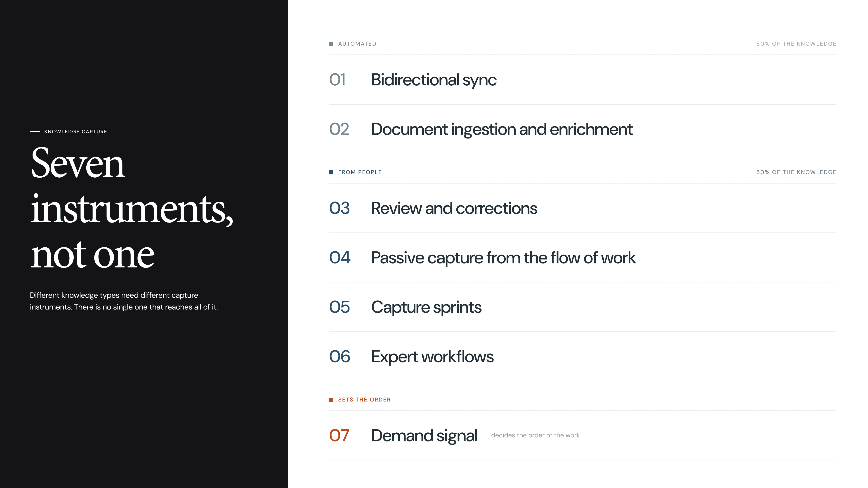Select Review and corrections entry
This screenshot has height=488, width=868.
[x=454, y=209]
